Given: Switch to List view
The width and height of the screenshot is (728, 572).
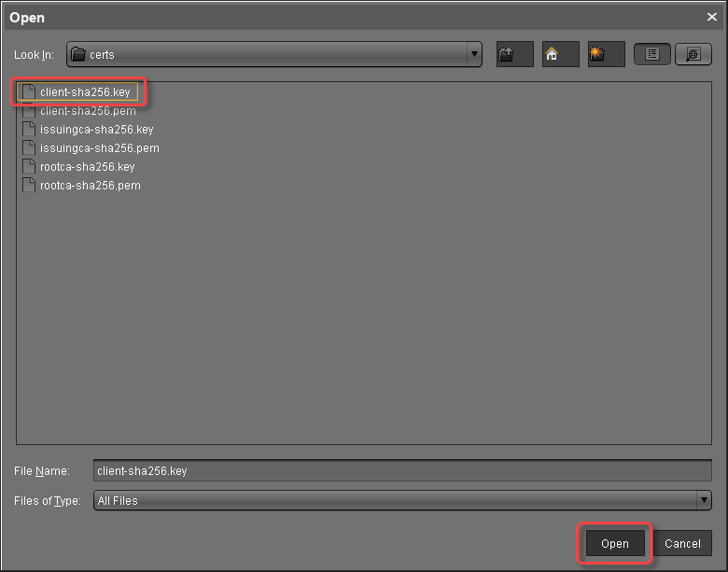Looking at the screenshot, I should pos(652,54).
